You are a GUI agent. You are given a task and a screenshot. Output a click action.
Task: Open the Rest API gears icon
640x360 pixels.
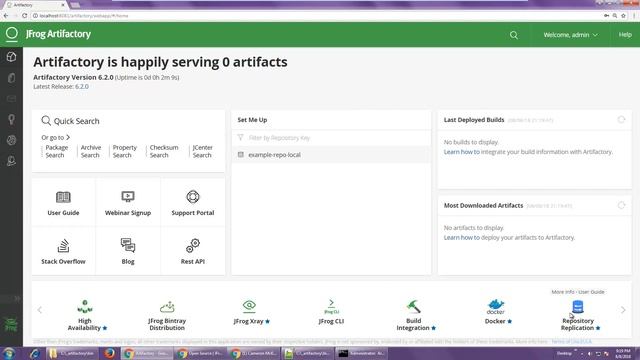coord(193,245)
